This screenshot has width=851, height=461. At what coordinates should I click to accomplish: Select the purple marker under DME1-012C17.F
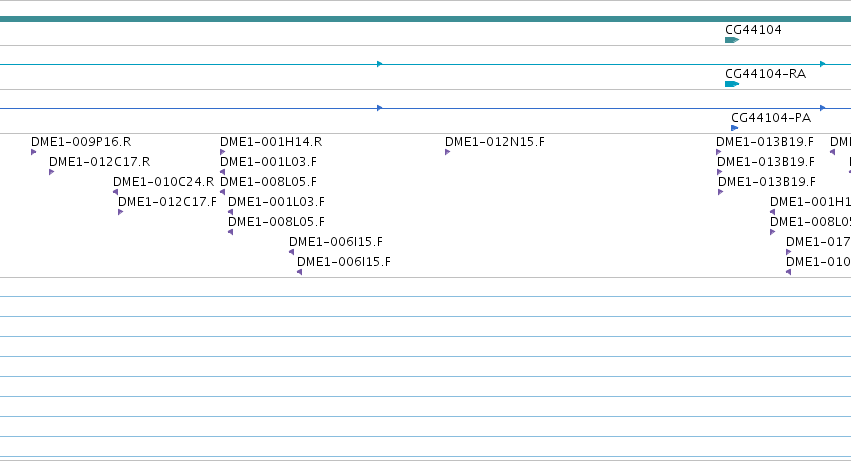tap(120, 212)
